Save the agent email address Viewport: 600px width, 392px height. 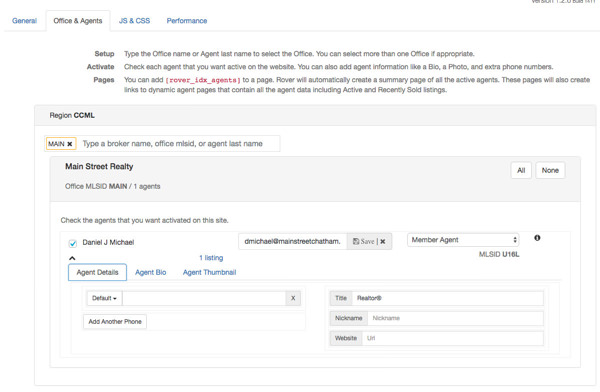[x=364, y=241]
